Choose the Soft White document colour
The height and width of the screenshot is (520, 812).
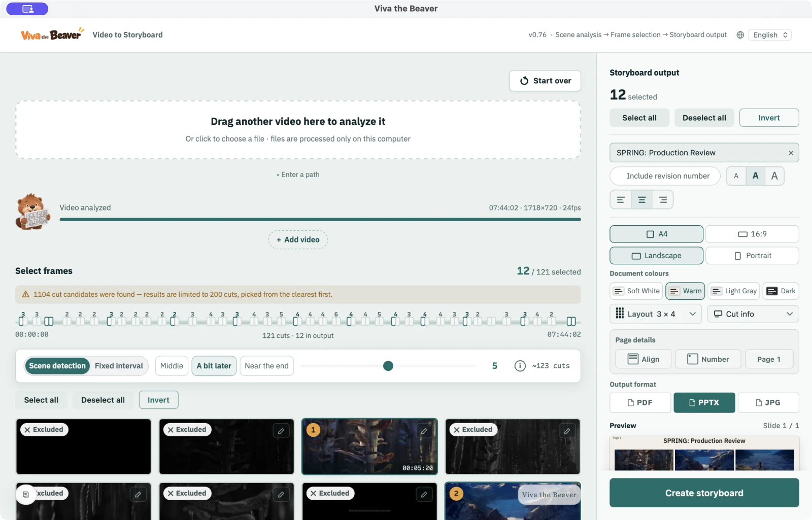pos(636,291)
